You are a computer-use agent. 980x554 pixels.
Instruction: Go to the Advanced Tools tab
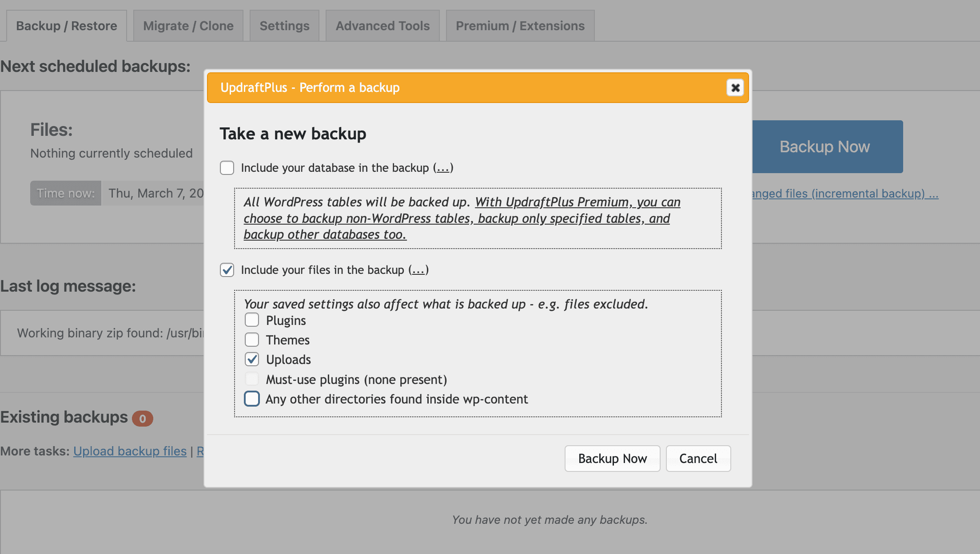(x=382, y=26)
